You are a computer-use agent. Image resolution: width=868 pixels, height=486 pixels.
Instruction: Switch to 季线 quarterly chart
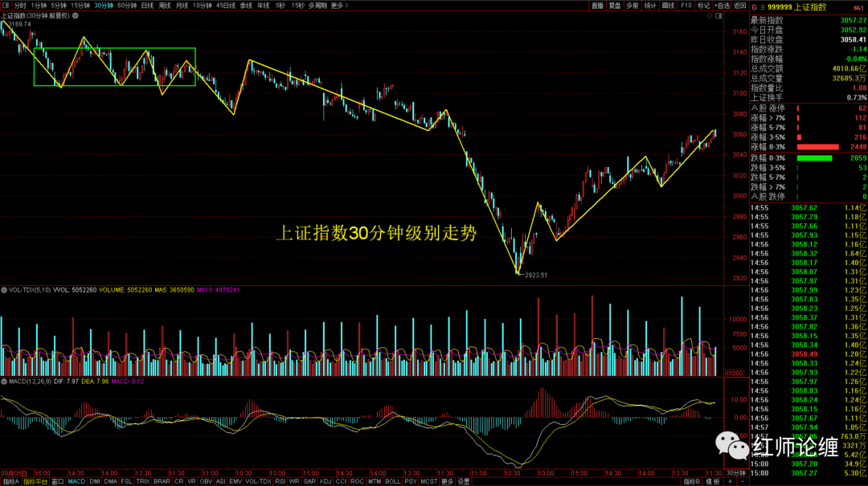(x=247, y=6)
